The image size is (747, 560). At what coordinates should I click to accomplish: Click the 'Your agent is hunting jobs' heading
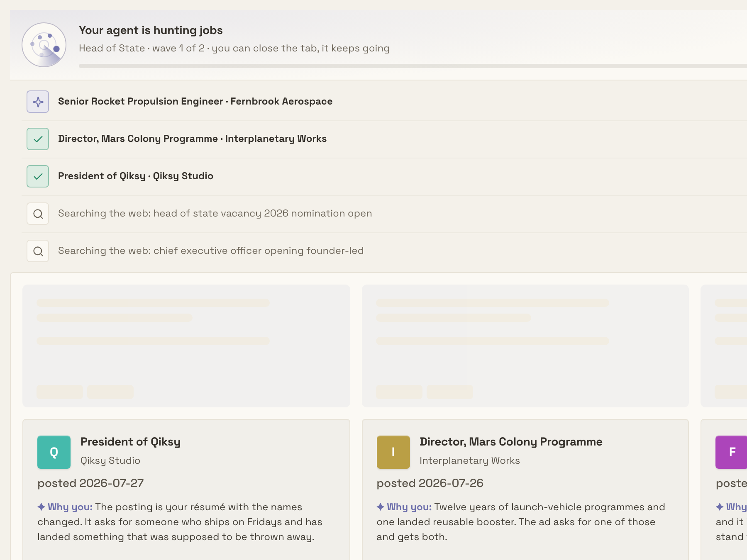(x=151, y=30)
